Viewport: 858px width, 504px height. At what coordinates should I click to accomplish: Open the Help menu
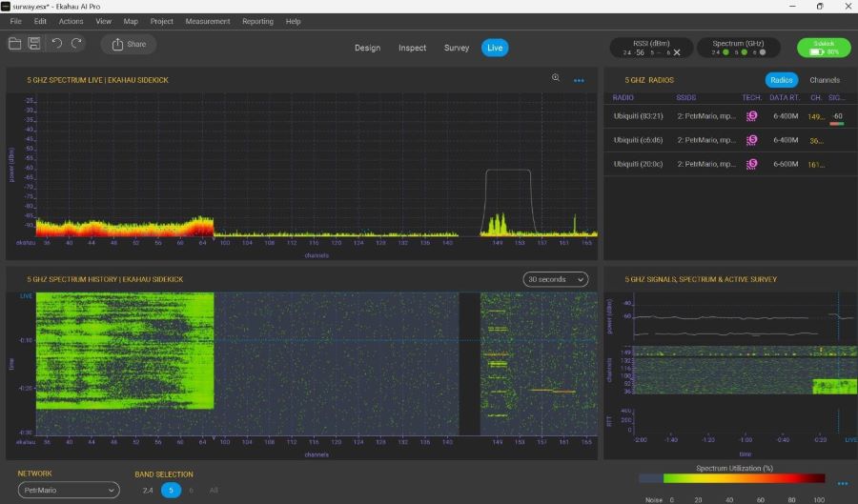point(293,21)
